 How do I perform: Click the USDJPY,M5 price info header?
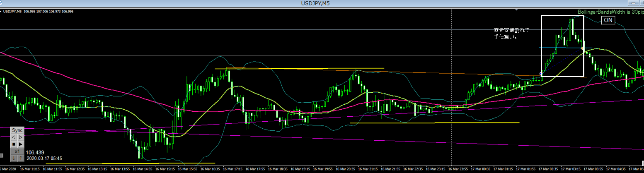(39, 11)
